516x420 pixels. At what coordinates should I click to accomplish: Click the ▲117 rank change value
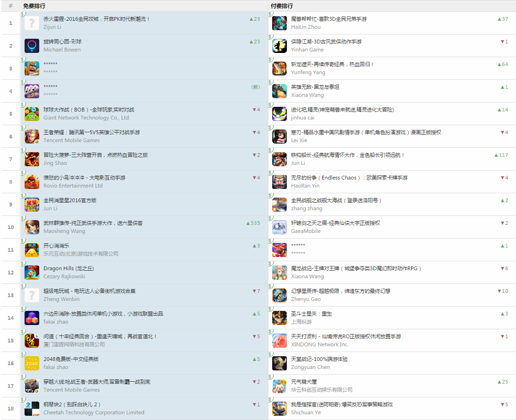point(501,155)
